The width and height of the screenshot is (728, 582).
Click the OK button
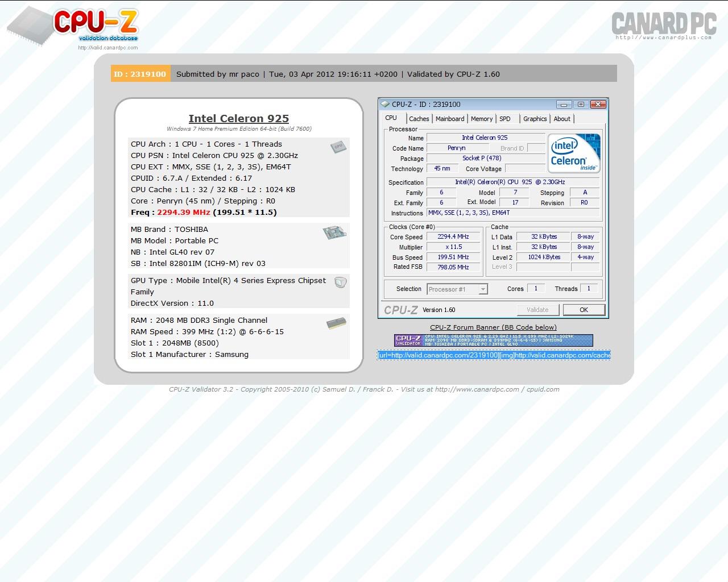(584, 310)
